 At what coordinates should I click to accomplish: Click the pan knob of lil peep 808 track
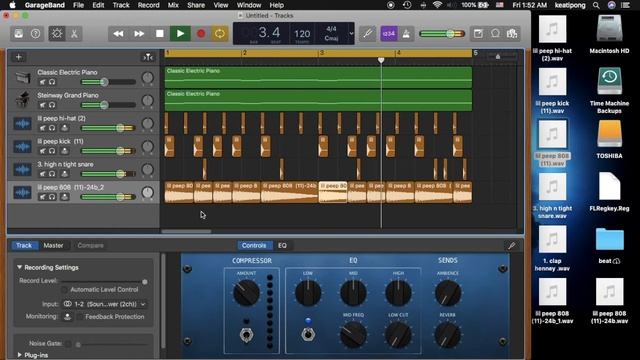pos(147,192)
